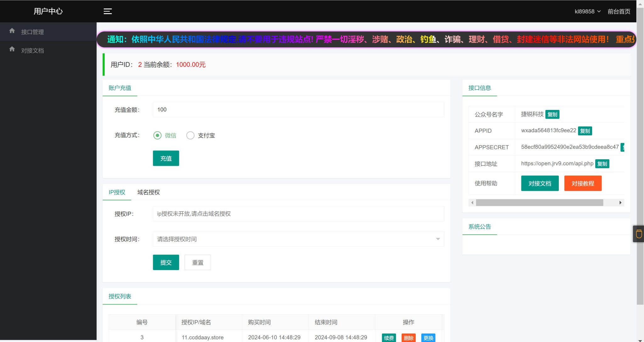Select 支付宝 as recharge method

click(190, 135)
